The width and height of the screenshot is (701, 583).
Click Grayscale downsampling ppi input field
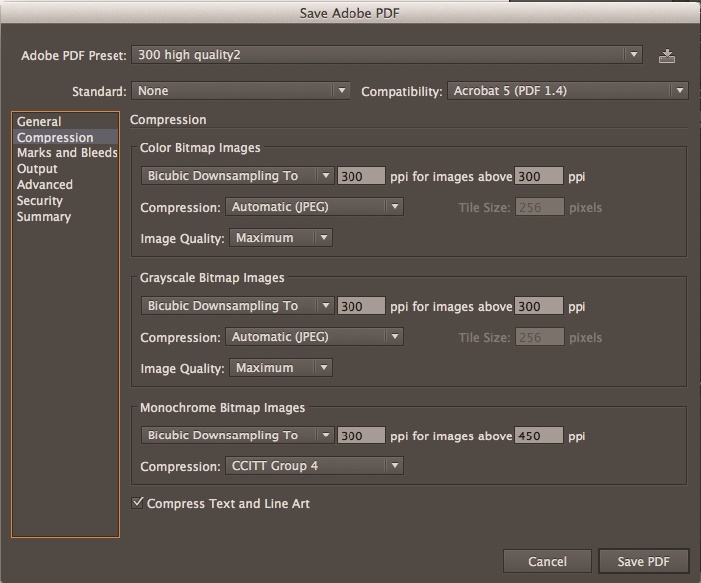tap(361, 306)
